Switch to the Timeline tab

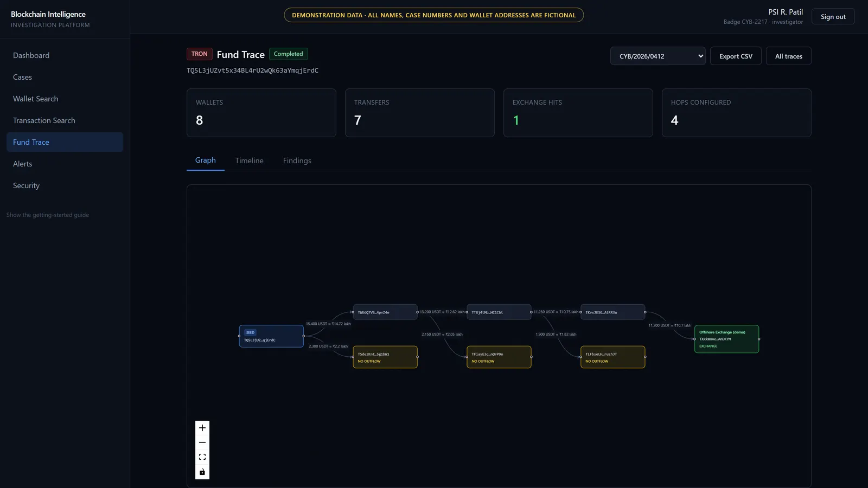click(x=249, y=160)
